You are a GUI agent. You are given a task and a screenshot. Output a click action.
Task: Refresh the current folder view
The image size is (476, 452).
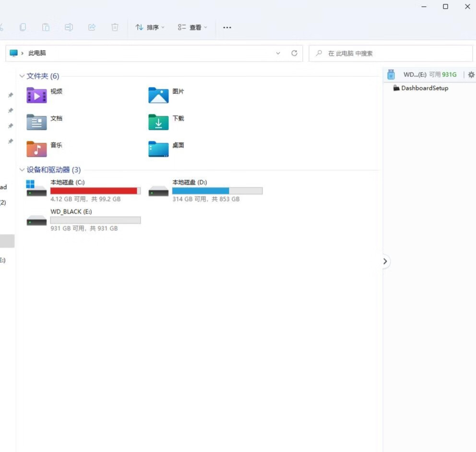(x=294, y=53)
